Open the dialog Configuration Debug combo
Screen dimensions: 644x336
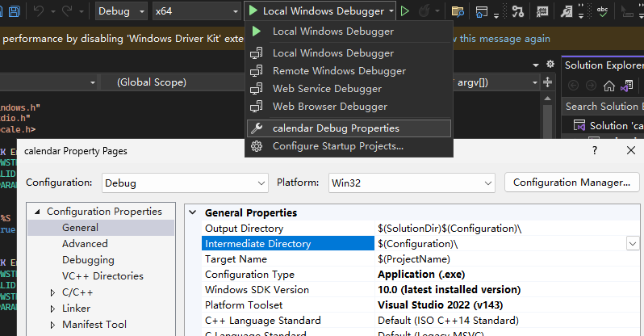click(185, 183)
